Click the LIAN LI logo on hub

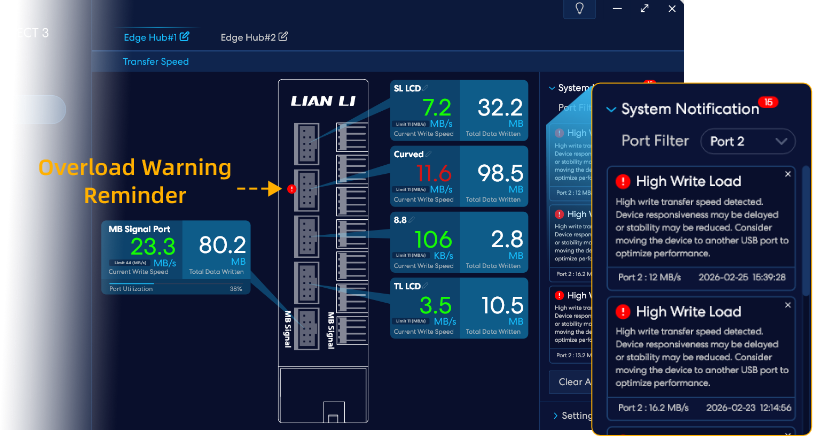[x=324, y=101]
